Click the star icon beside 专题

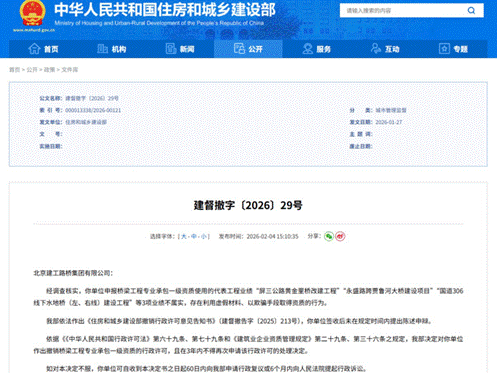tap(444, 49)
